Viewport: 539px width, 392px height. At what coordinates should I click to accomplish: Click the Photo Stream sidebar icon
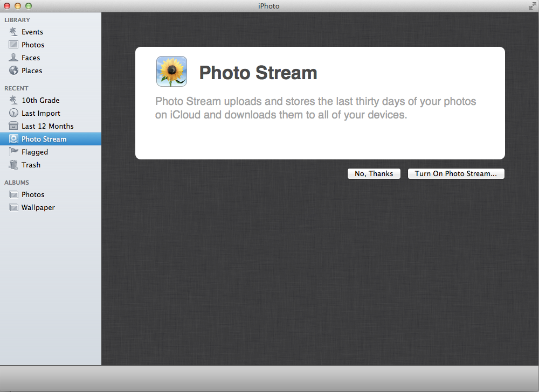13,139
